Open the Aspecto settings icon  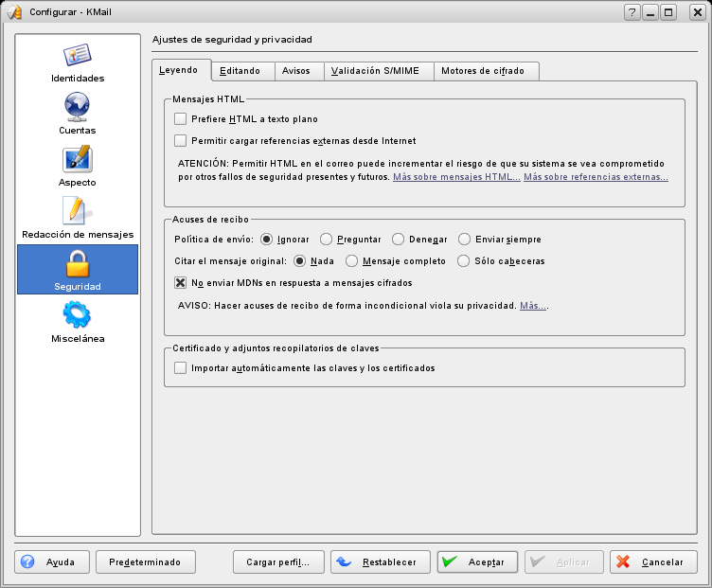pos(77,158)
